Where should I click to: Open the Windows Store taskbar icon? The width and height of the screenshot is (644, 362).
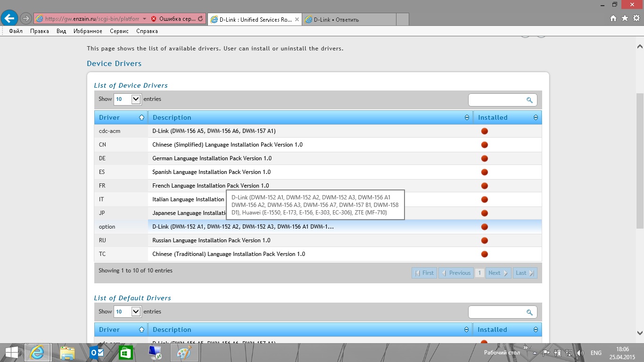[x=126, y=353]
